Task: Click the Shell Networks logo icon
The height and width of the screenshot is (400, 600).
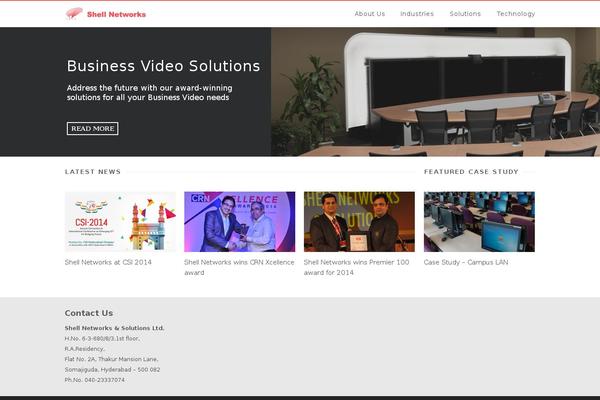Action: (74, 13)
